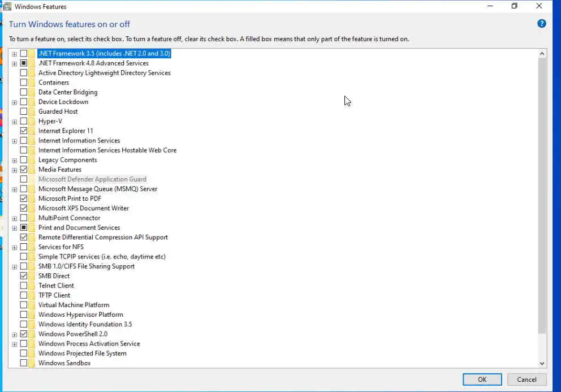Click the scrollbar down arrow
This screenshot has width=561, height=392.
click(x=542, y=363)
